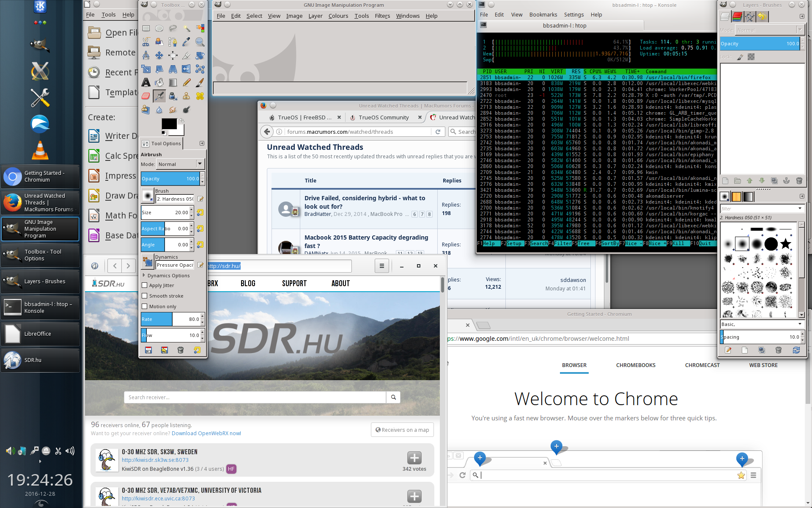Select the Text tool
The height and width of the screenshot is (508, 812).
click(x=146, y=83)
